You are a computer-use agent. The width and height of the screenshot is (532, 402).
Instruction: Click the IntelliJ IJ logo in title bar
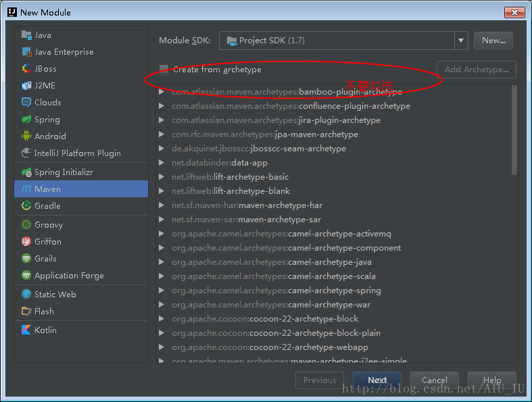[x=12, y=12]
